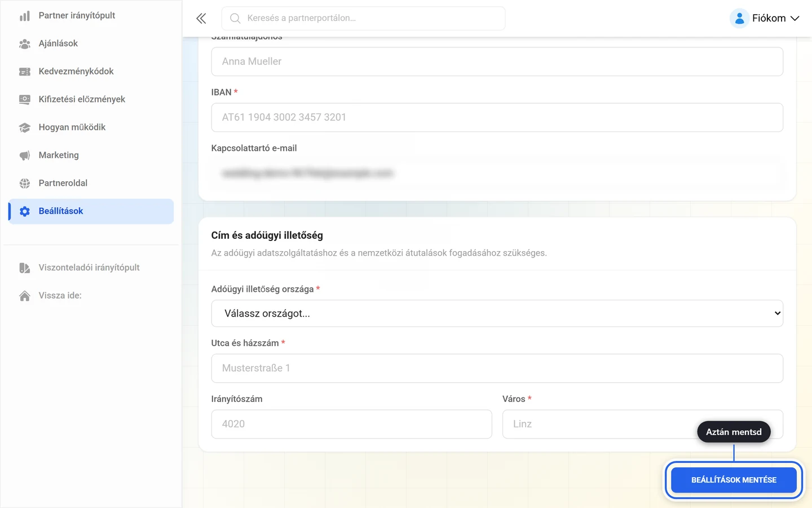Click the Vissza ide link

(x=91, y=296)
